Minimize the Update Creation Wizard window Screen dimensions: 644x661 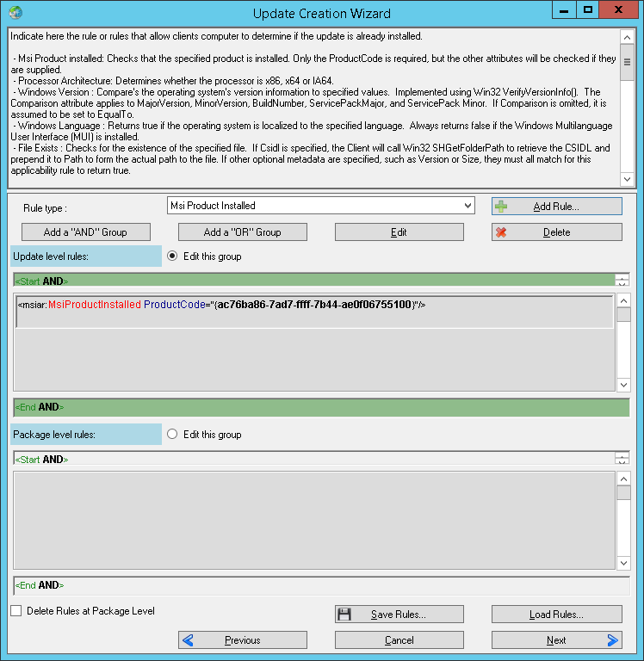tap(564, 10)
